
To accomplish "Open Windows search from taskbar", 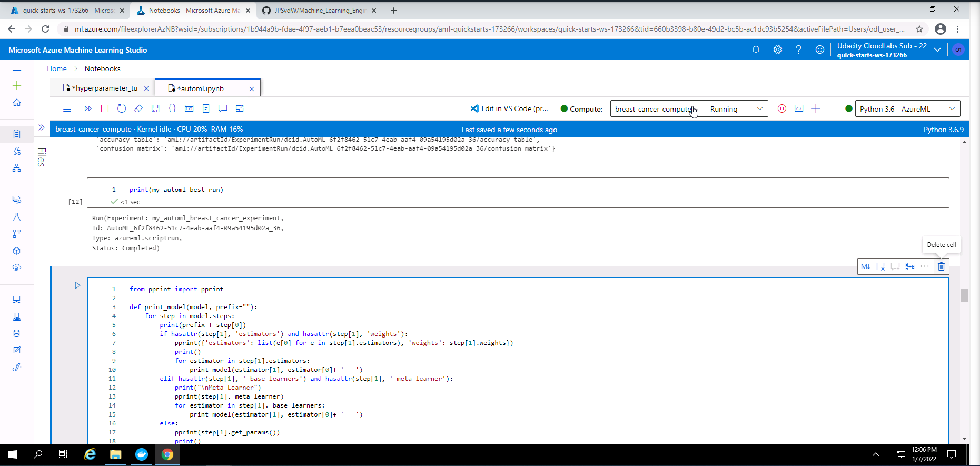I will tap(38, 454).
